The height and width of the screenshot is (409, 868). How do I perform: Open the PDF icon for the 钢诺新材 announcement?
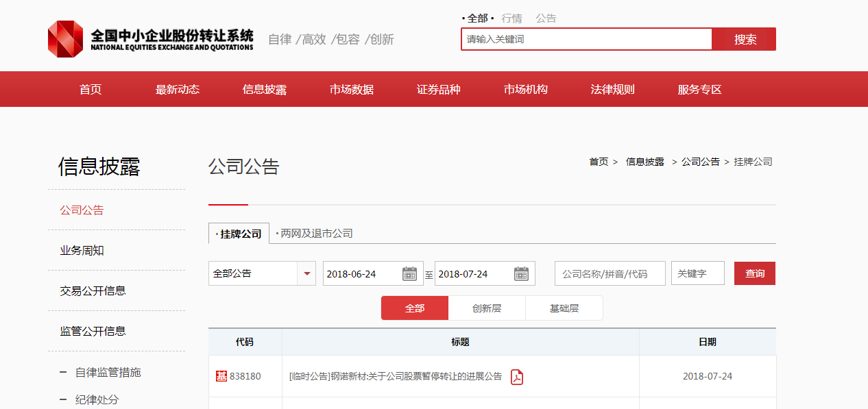coord(517,377)
